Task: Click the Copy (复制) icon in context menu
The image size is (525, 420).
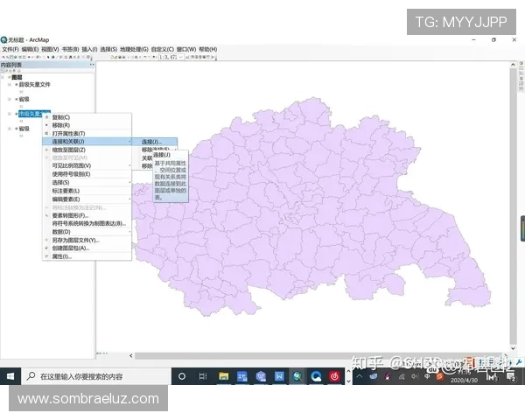Action: point(47,117)
